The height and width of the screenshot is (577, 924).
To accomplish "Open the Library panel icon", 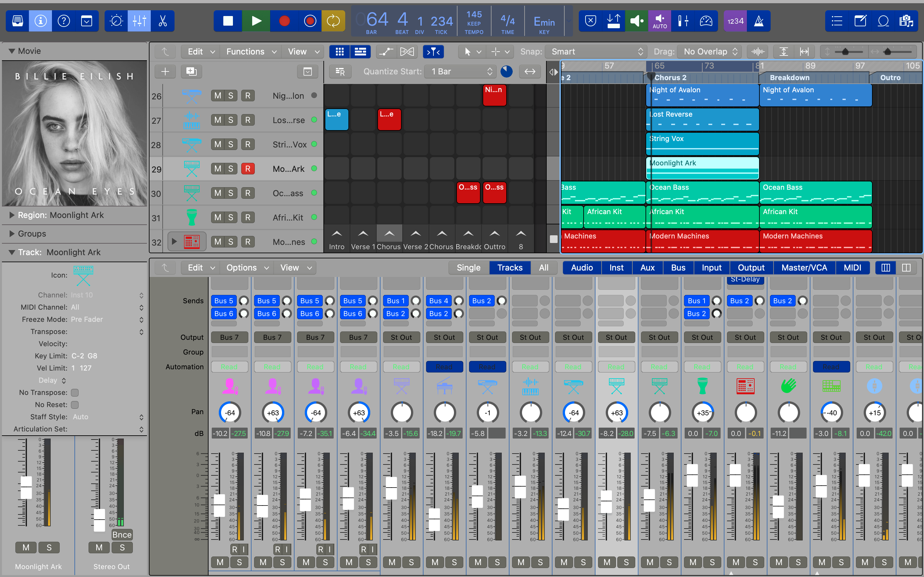I will [x=17, y=21].
